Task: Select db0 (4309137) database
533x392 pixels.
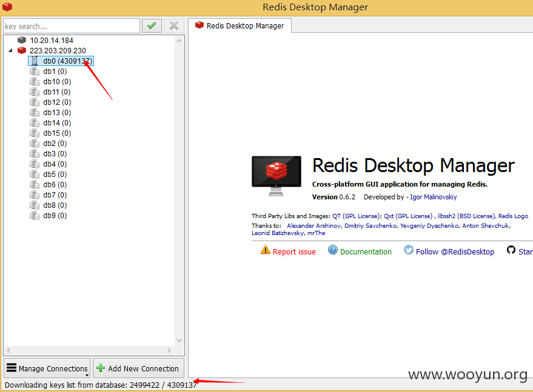Action: tap(61, 61)
